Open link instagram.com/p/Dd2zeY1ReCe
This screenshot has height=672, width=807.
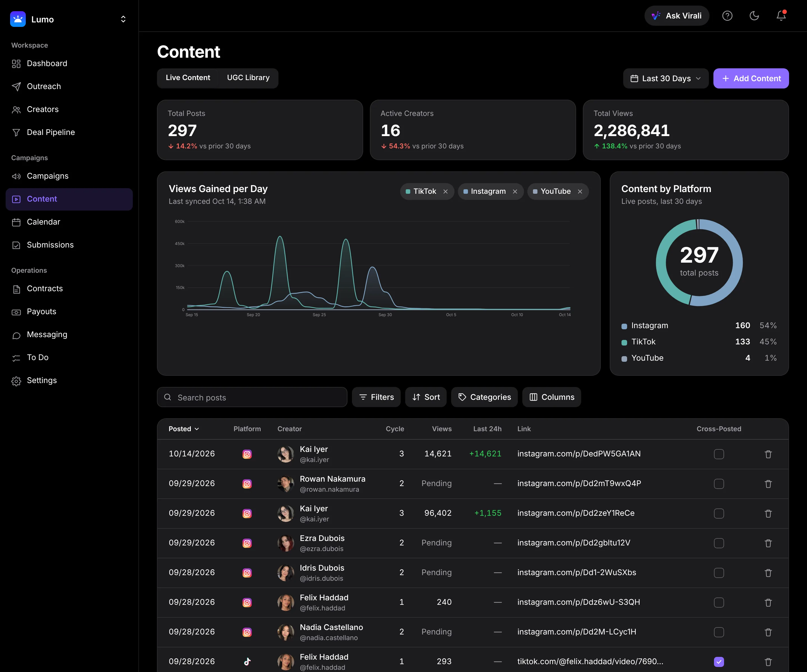[x=576, y=514]
